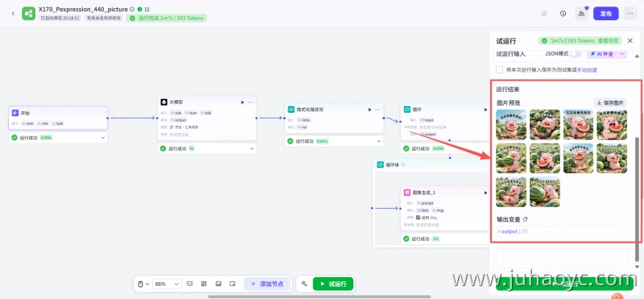Run the 大模型 node play icon

point(242,102)
